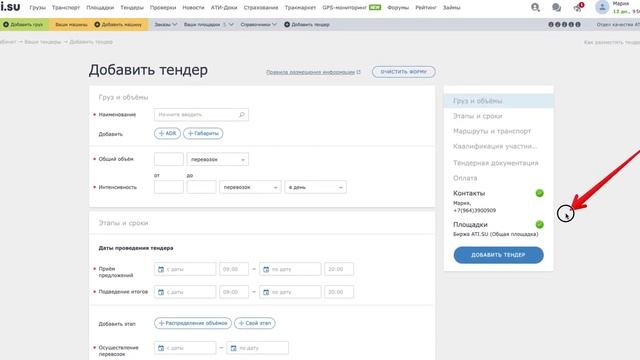The width and height of the screenshot is (640, 360).
Task: Open the calendar icon in Осуществление перевозок 'по дату'
Action: [233, 348]
